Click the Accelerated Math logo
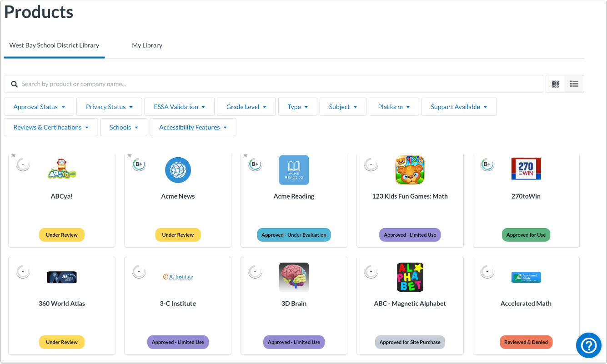This screenshot has height=364, width=607. [526, 277]
